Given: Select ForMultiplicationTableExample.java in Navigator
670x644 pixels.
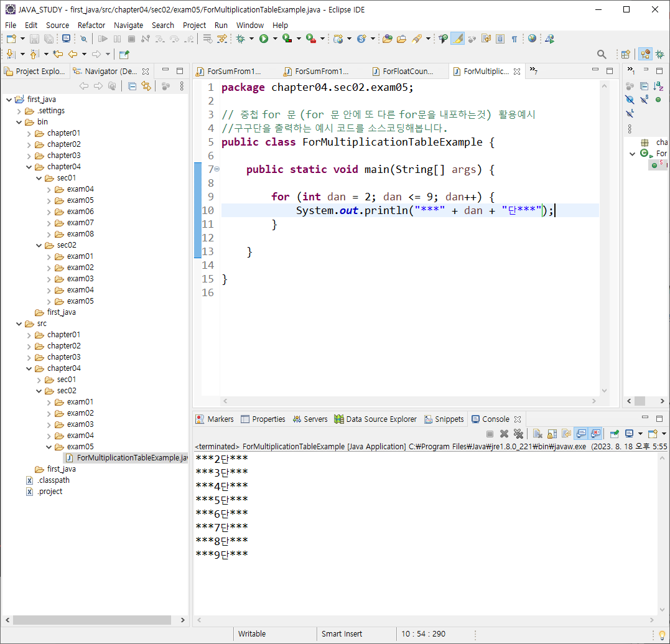Looking at the screenshot, I should (126, 458).
